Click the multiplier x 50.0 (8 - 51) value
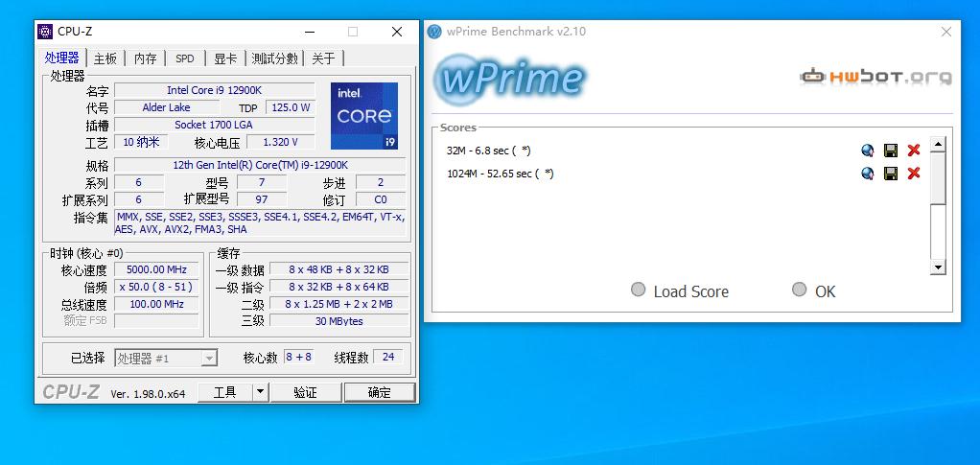 point(157,287)
